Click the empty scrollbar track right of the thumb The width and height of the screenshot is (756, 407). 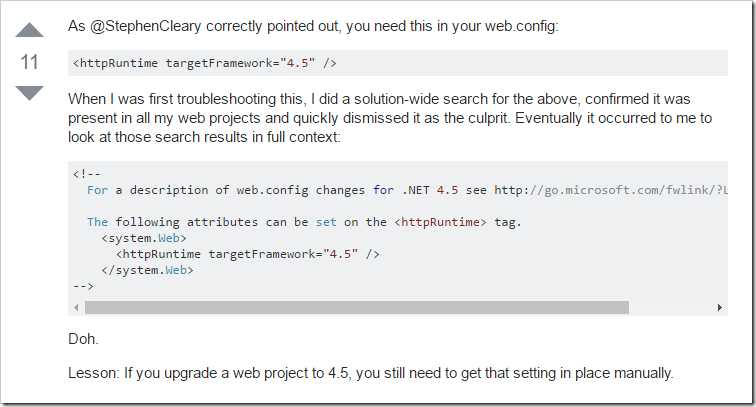[x=672, y=307]
